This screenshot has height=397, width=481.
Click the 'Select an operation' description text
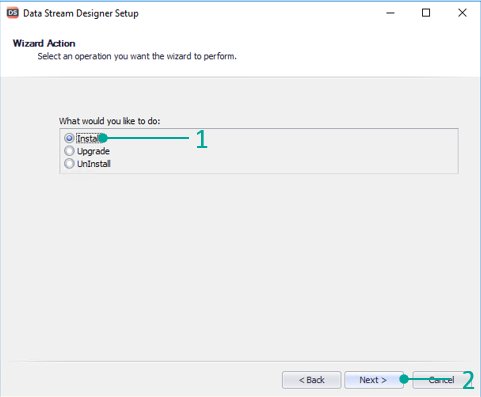[137, 56]
